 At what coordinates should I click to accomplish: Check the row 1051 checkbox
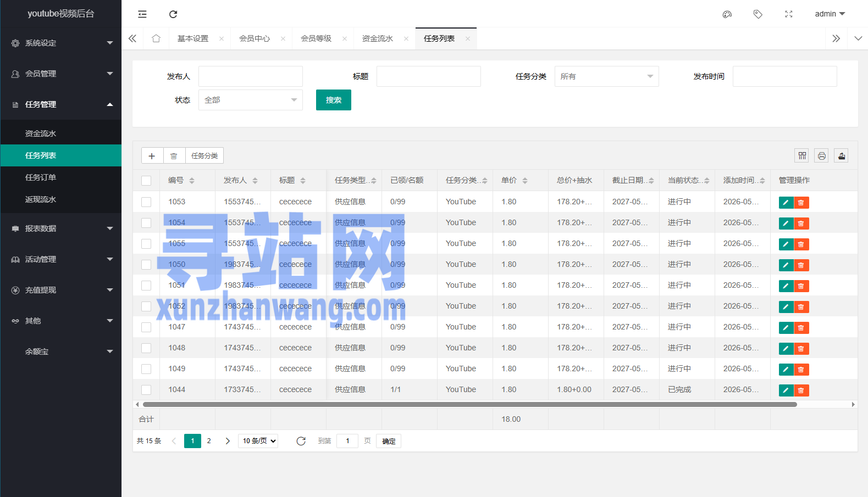[x=146, y=286]
